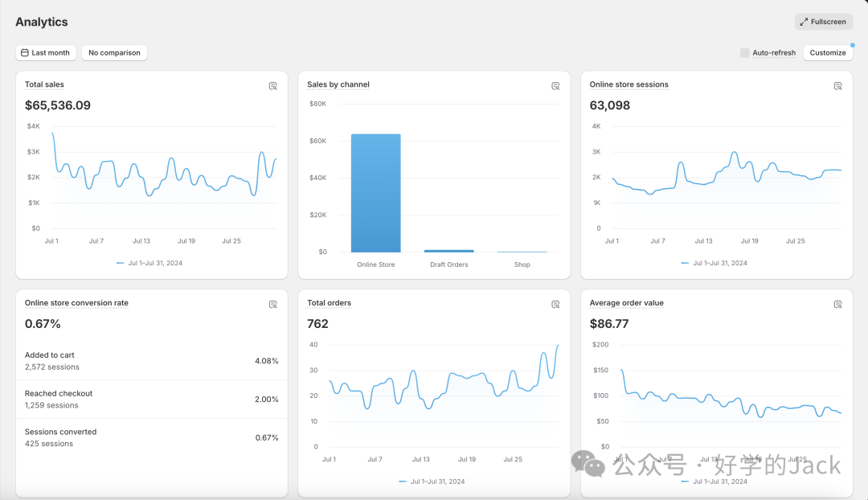Open the Average order value title link
The image size is (868, 500).
click(627, 303)
